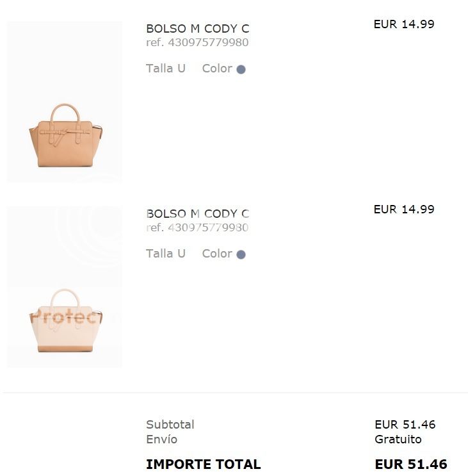The image size is (468, 476).
Task: Click the first item's reference number
Action: [x=197, y=43]
